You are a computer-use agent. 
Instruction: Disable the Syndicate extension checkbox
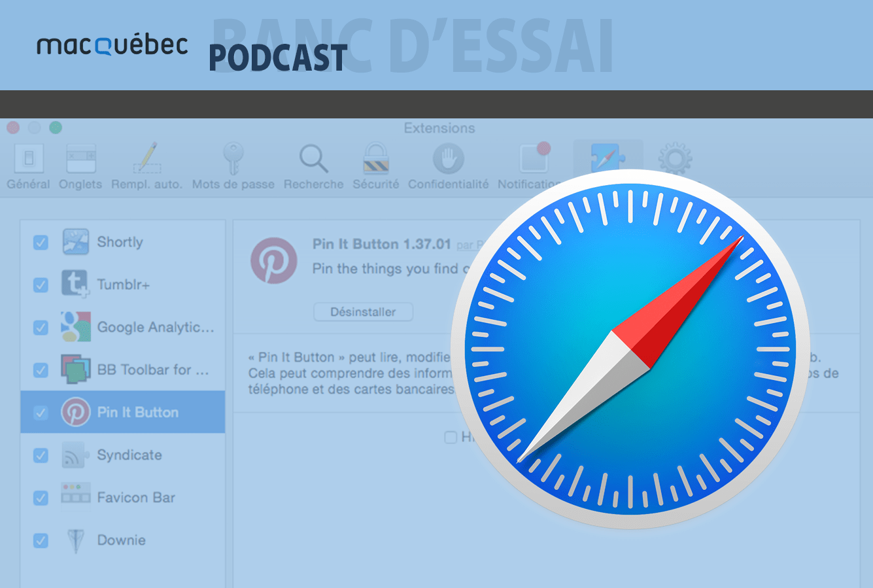[x=41, y=455]
